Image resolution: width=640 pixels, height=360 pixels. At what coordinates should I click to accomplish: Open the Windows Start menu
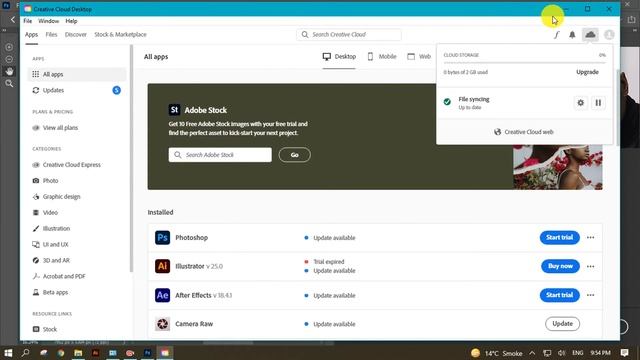[8, 353]
